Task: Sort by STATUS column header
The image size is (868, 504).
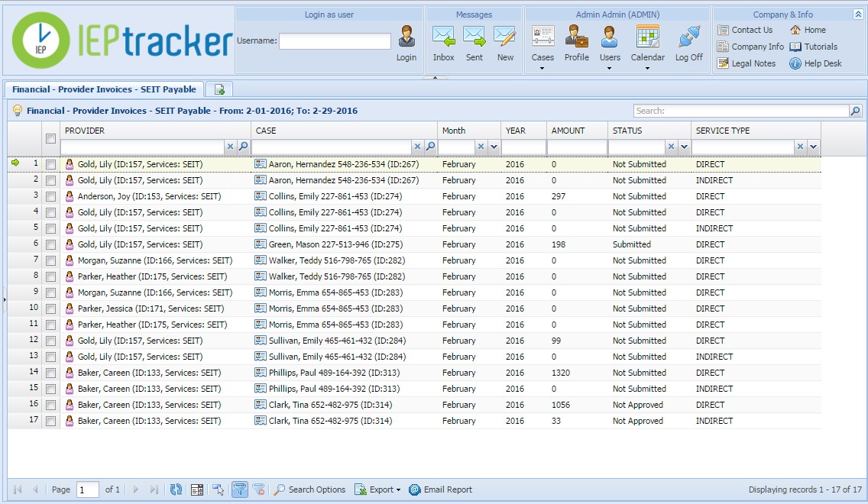Action: pos(627,131)
